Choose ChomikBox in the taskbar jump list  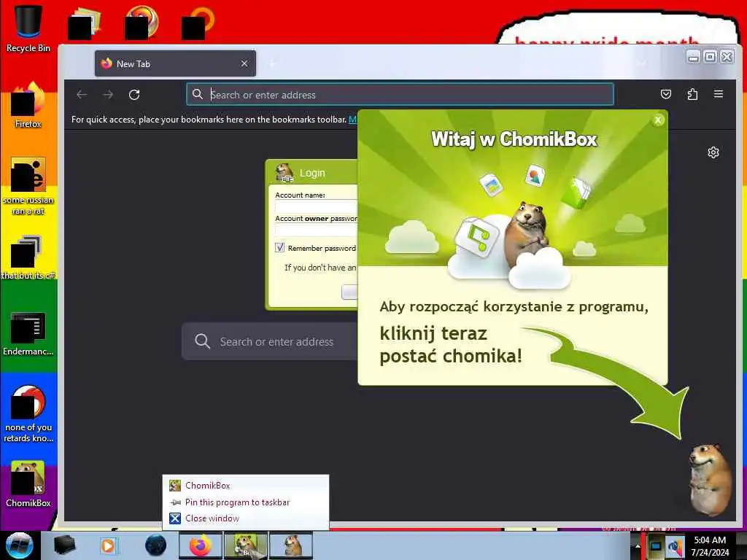[x=245, y=485]
